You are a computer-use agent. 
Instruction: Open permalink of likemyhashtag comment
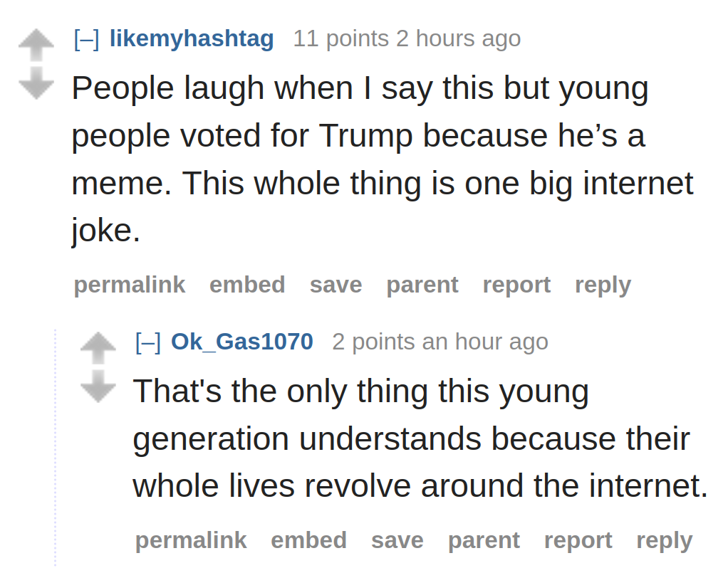point(130,285)
